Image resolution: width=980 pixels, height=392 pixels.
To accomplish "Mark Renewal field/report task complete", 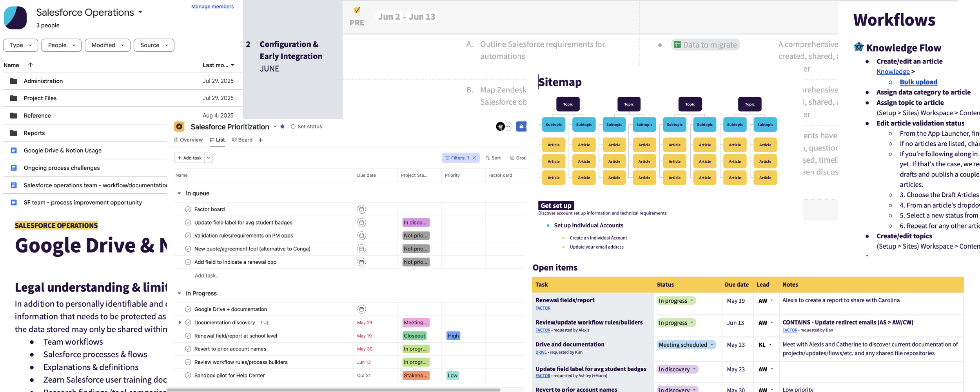I will tap(188, 336).
